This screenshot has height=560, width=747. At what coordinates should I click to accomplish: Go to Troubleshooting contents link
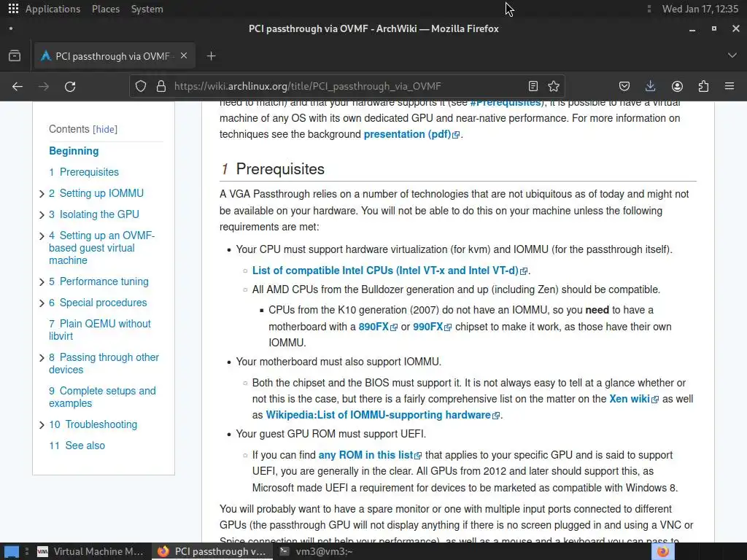[93, 424]
